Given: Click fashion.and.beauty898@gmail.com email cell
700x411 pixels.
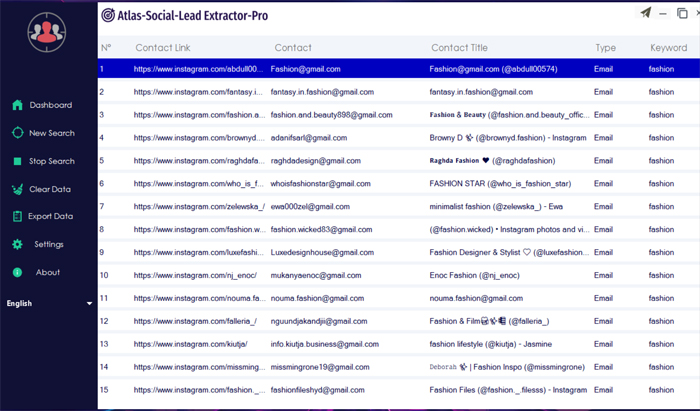Looking at the screenshot, I should point(332,115).
